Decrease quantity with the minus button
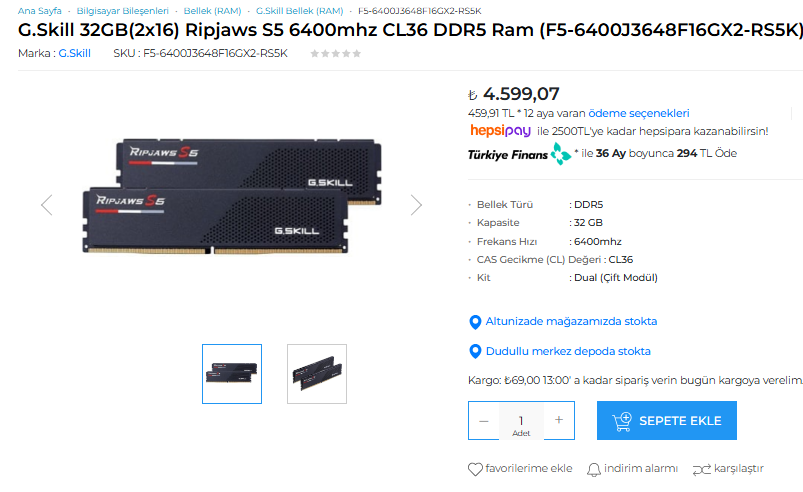Screen dimensions: 803x492 click(x=484, y=420)
